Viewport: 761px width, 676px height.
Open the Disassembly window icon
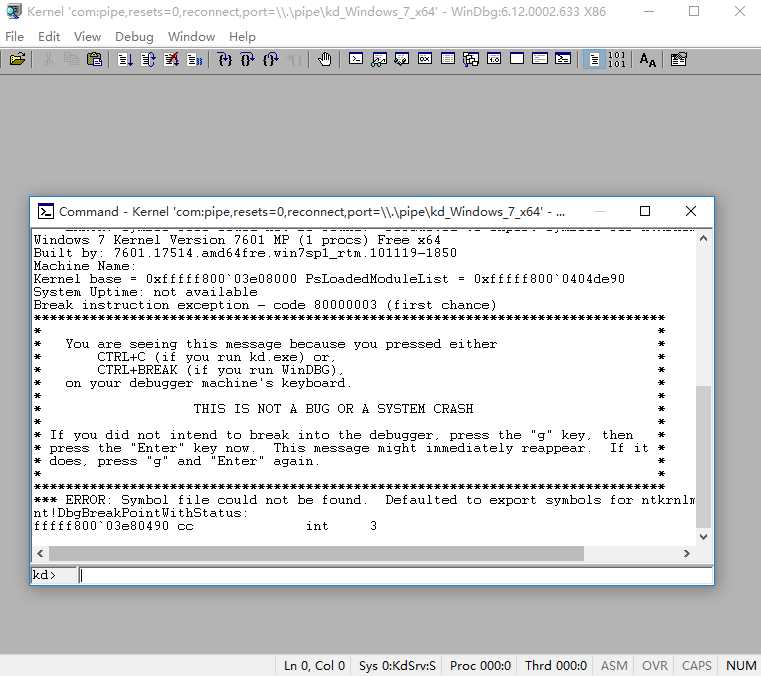[x=494, y=59]
